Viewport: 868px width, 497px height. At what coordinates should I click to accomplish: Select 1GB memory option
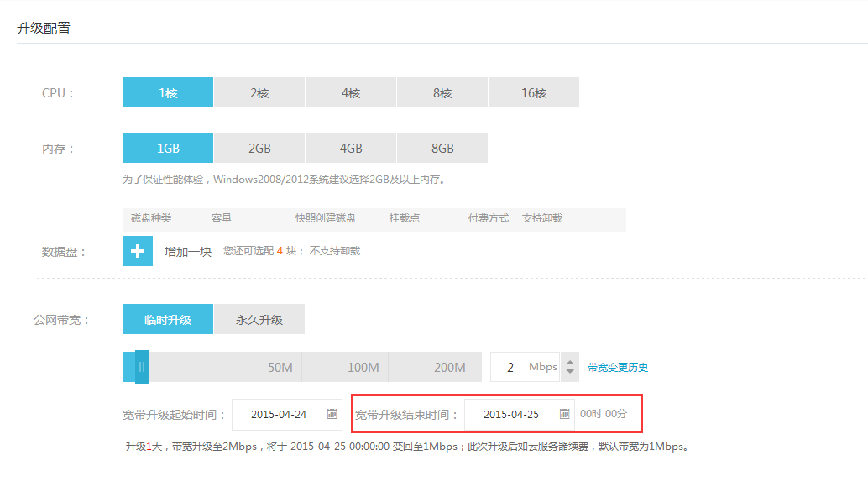pyautogui.click(x=168, y=148)
